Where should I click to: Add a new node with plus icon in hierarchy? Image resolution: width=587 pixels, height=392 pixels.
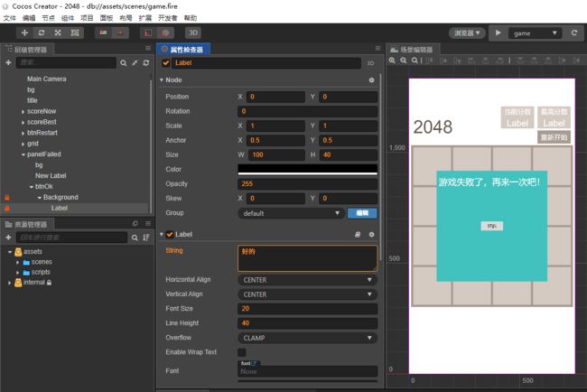8,62
